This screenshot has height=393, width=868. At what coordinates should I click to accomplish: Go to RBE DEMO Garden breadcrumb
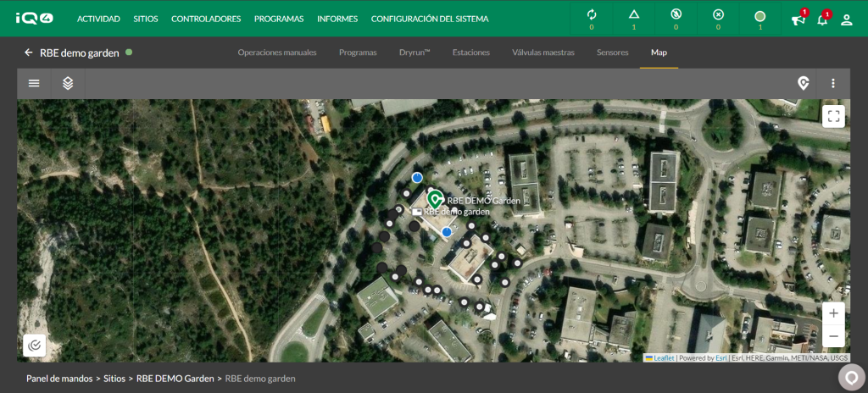175,379
